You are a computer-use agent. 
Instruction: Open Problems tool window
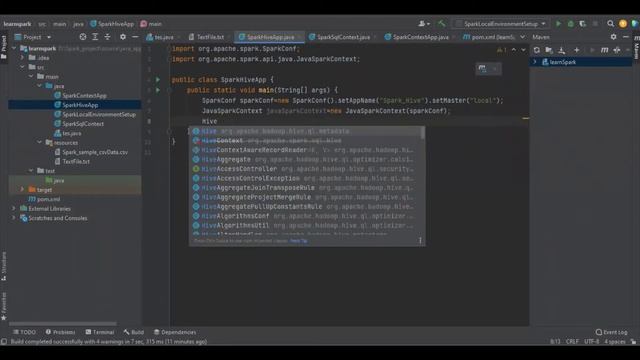60,332
